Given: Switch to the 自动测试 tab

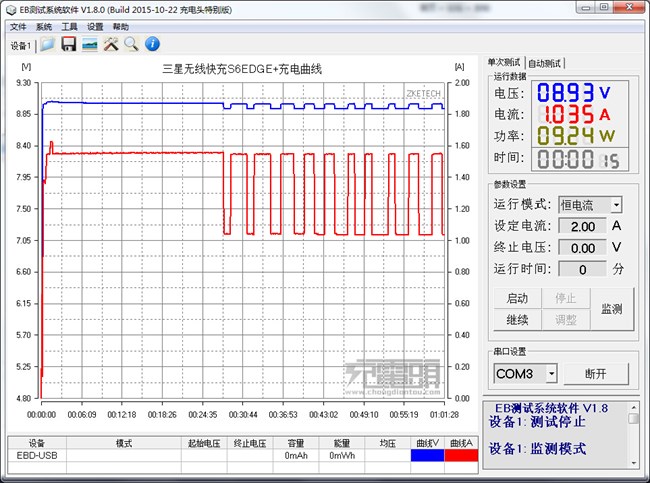Looking at the screenshot, I should tap(545, 62).
